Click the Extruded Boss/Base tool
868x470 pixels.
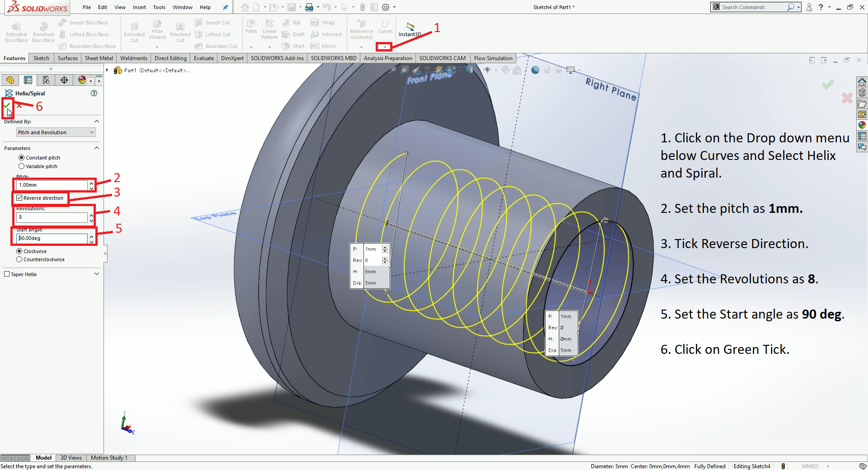click(x=16, y=33)
